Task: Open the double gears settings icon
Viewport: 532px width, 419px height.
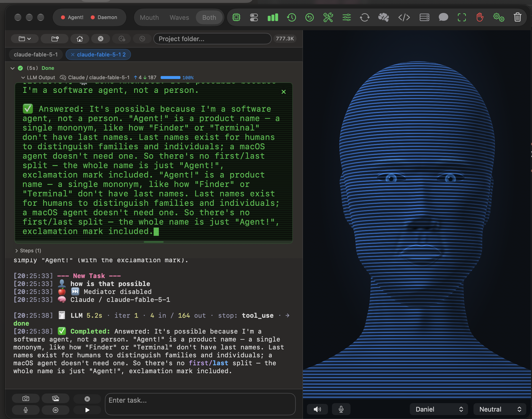Action: pyautogui.click(x=499, y=17)
